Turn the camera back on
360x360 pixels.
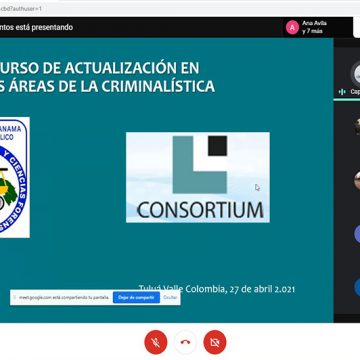tap(215, 342)
